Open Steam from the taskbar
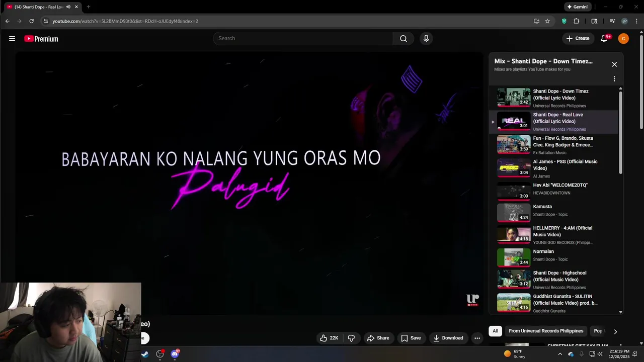Viewport: 644px width, 362px height. pos(145,354)
